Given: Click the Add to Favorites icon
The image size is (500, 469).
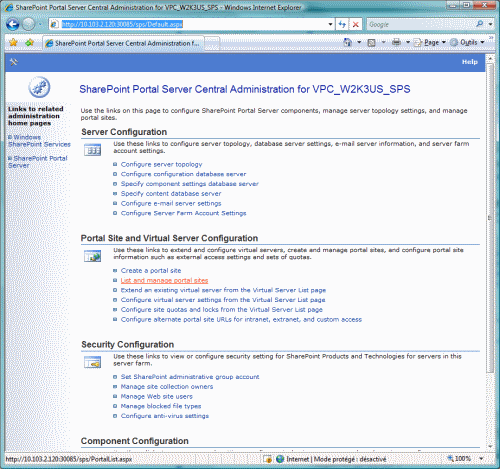Looking at the screenshot, I should 29,43.
